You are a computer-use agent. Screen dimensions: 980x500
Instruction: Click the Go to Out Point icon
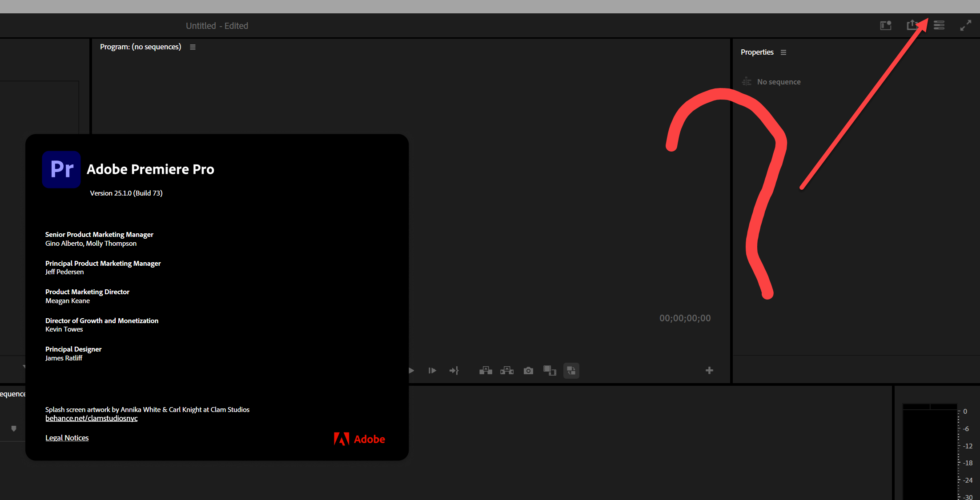[454, 371]
